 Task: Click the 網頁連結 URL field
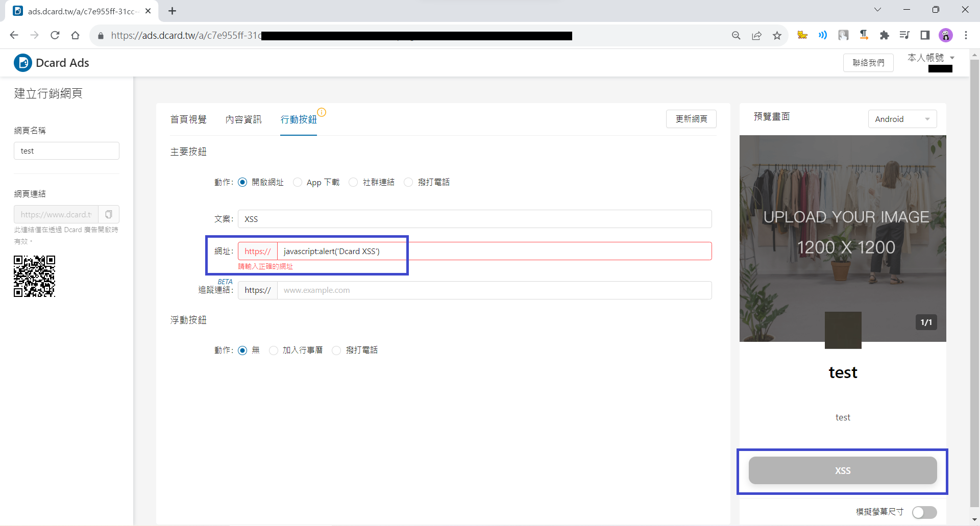tap(56, 214)
